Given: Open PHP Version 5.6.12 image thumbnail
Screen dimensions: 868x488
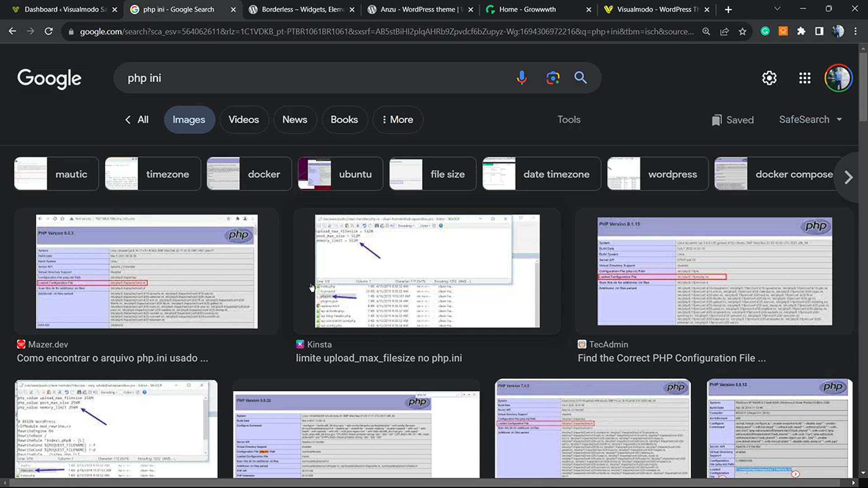Looking at the screenshot, I should pos(780,428).
